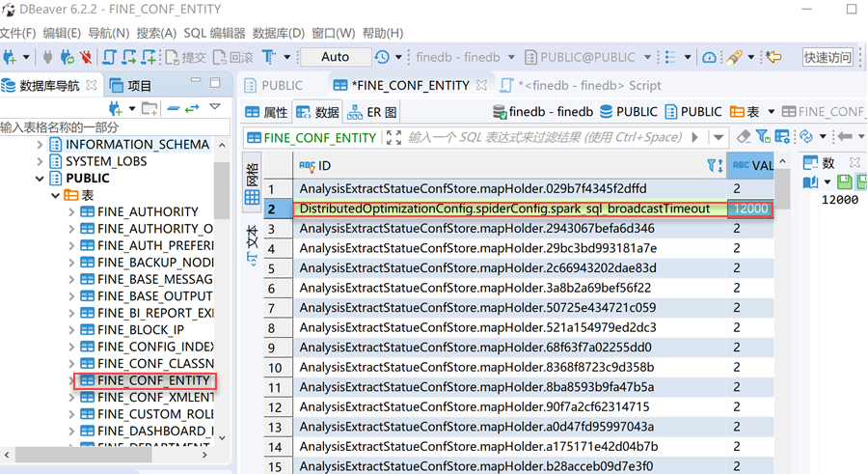Viewport: 868px width, 474px height.
Task: Click the reconnect plug icon with green arrows
Action: 67,57
